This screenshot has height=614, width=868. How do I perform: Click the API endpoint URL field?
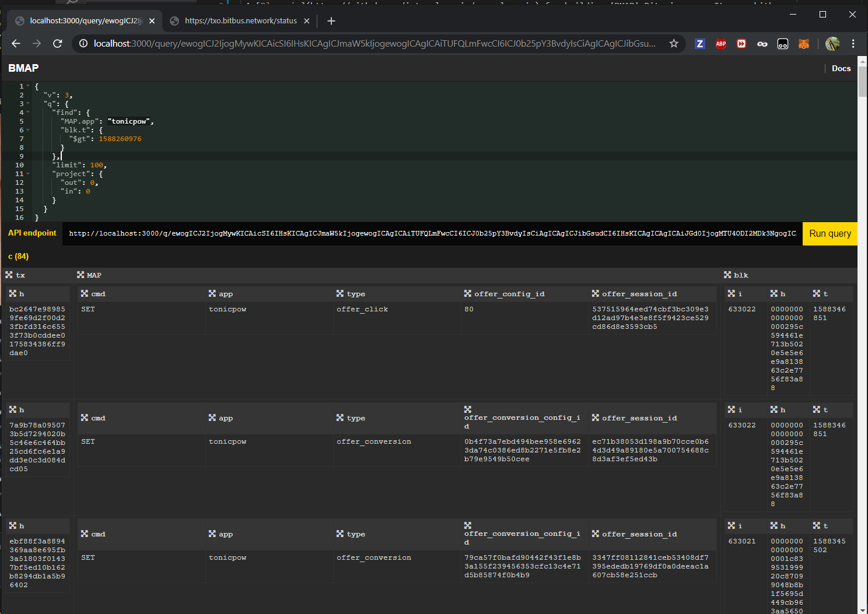click(432, 233)
